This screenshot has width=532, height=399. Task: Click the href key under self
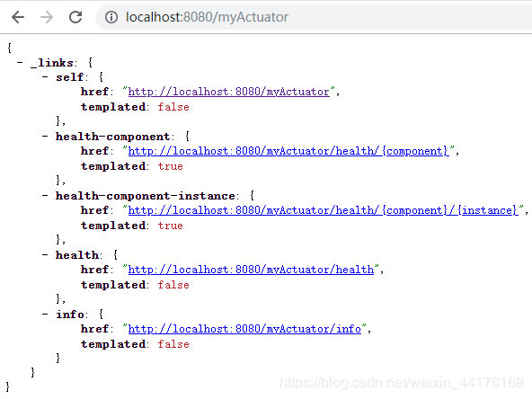(95, 92)
